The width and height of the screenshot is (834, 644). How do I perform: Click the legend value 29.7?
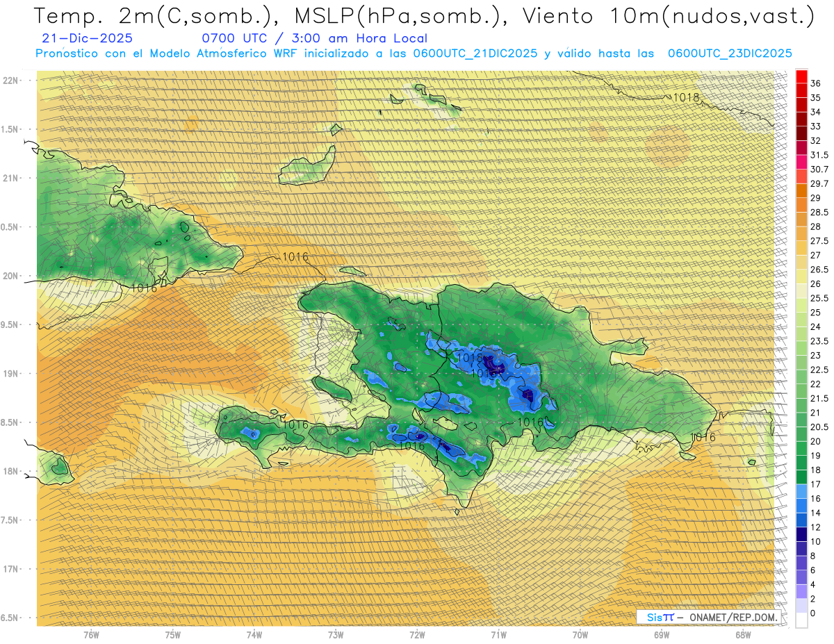click(819, 184)
